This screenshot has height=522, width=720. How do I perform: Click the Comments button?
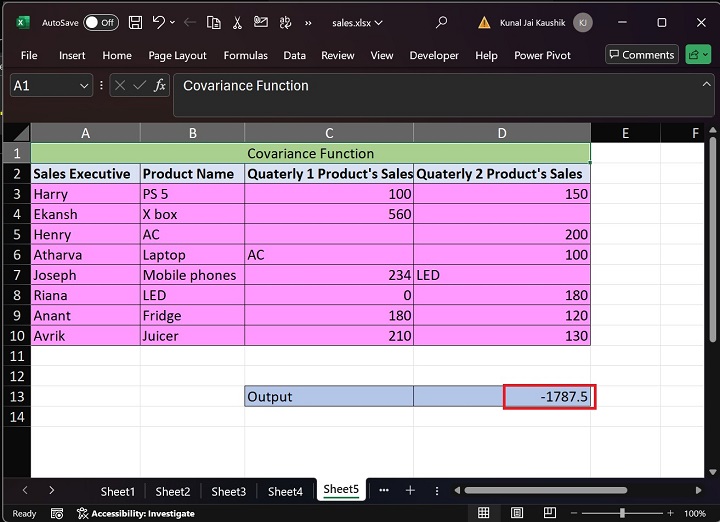pos(641,55)
